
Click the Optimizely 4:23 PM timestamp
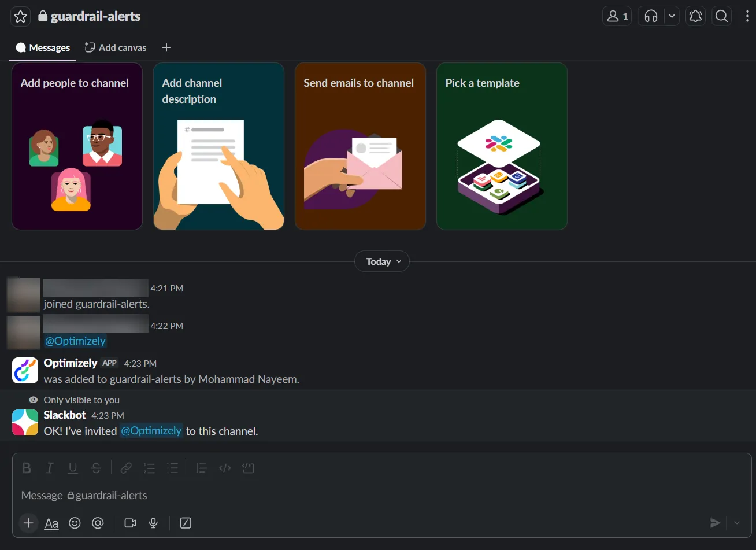click(140, 364)
